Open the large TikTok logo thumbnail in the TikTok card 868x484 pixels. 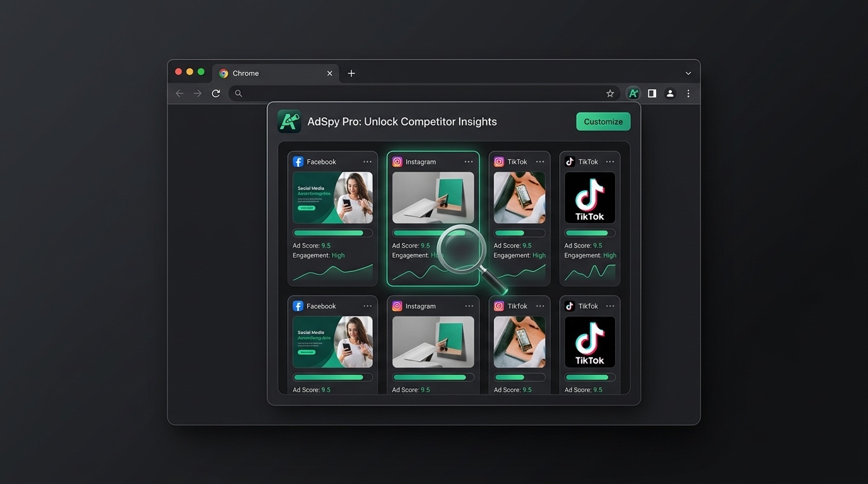pyautogui.click(x=590, y=198)
